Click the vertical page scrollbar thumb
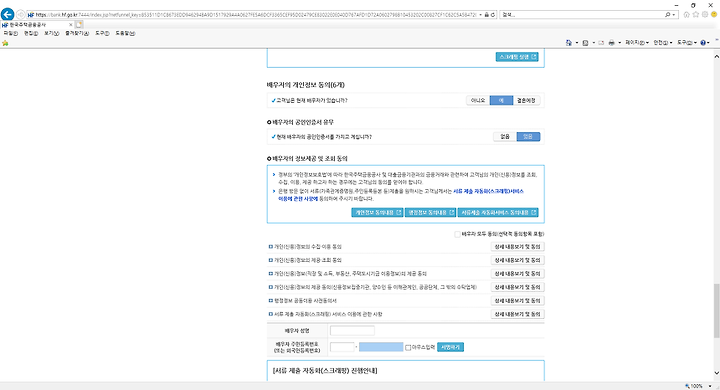 coord(716,311)
